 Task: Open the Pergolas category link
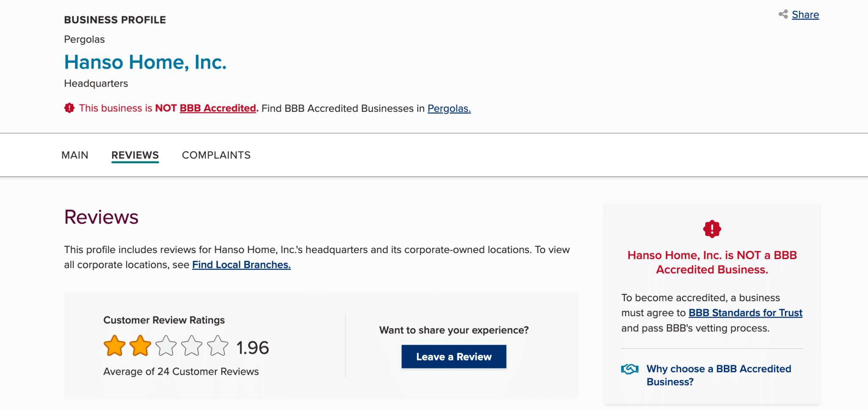[x=449, y=109]
